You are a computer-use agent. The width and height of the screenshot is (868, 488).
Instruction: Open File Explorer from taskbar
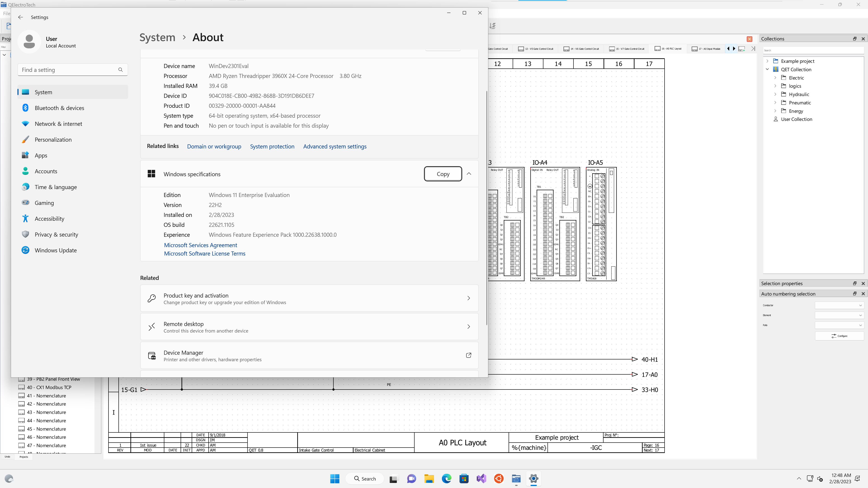429,479
